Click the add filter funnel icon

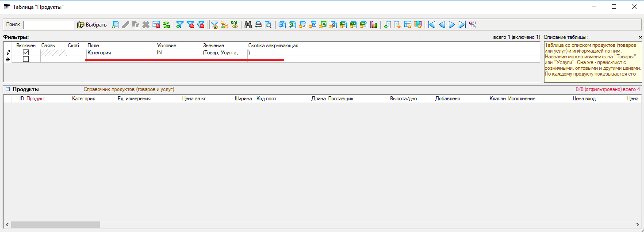point(180,25)
